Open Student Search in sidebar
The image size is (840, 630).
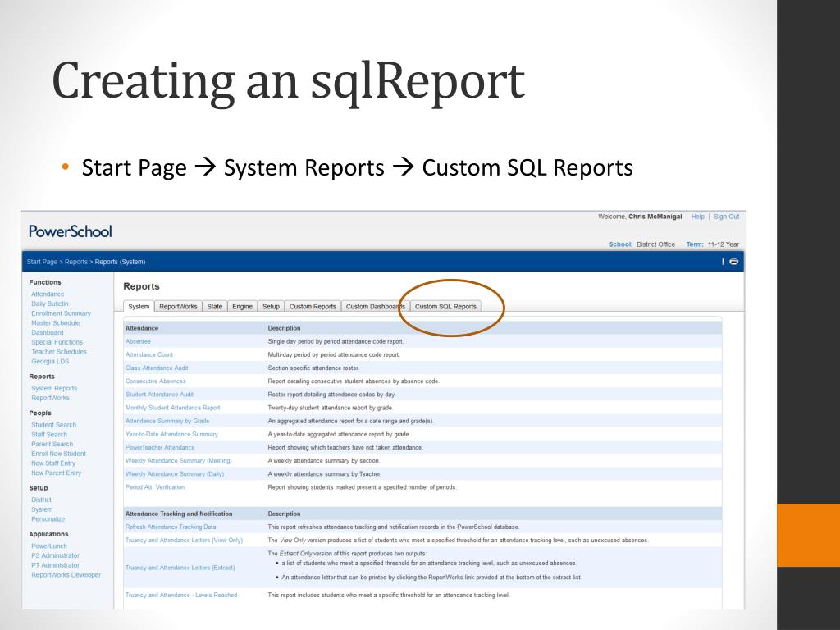tap(53, 425)
